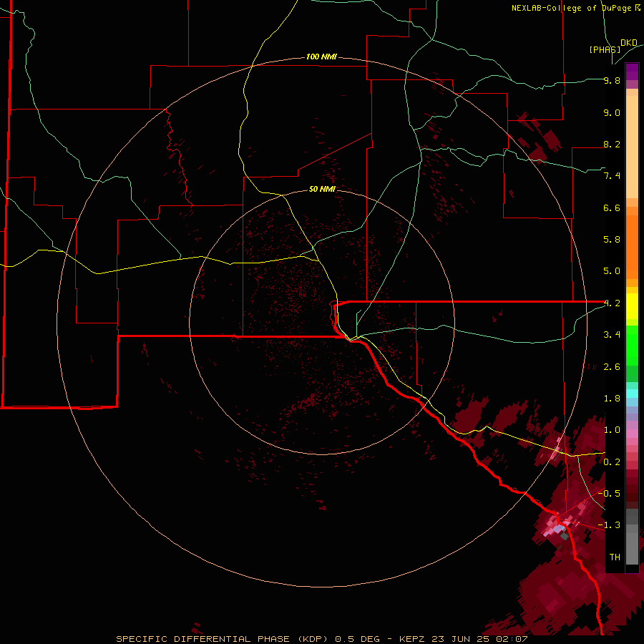
Task: Click the [PHAS] label near the color scale
Action: (605, 49)
